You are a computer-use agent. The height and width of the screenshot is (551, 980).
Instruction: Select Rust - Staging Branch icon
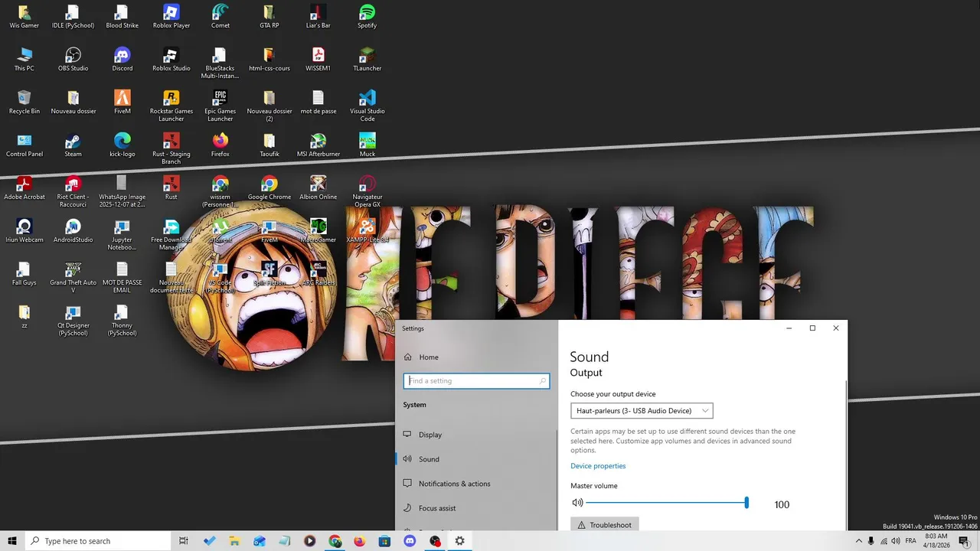click(171, 149)
